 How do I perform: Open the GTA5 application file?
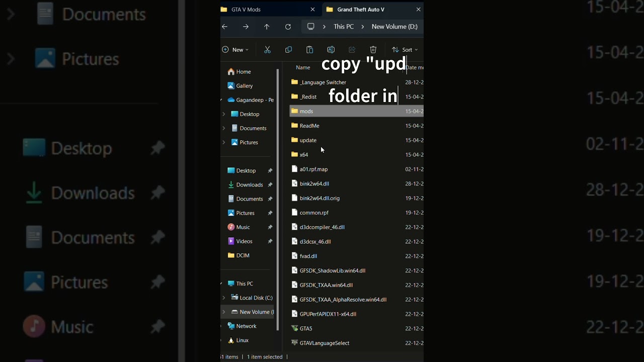[x=306, y=328]
